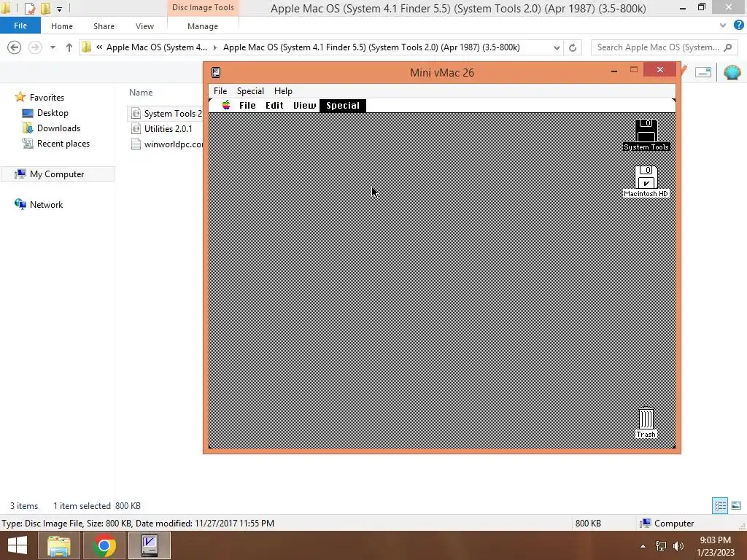Launch Chrome from taskbar

pos(104,545)
